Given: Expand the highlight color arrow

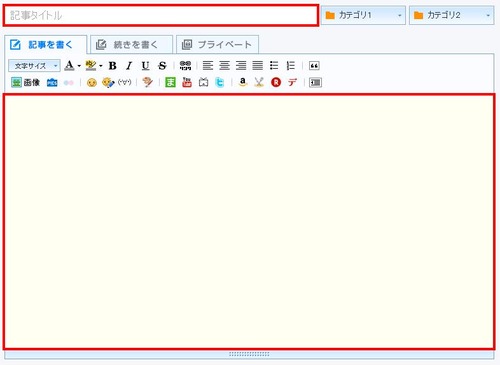Looking at the screenshot, I should (x=100, y=66).
